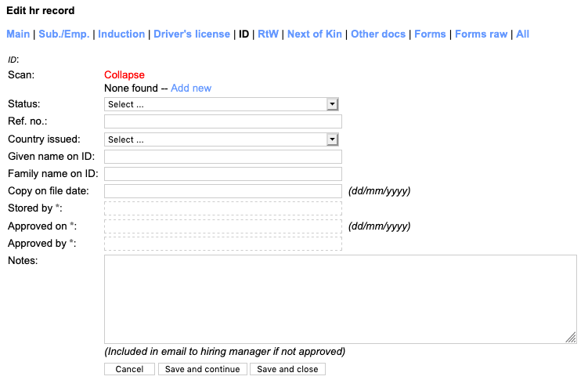588x380 pixels.
Task: Switch to the RtW tab
Action: point(268,34)
